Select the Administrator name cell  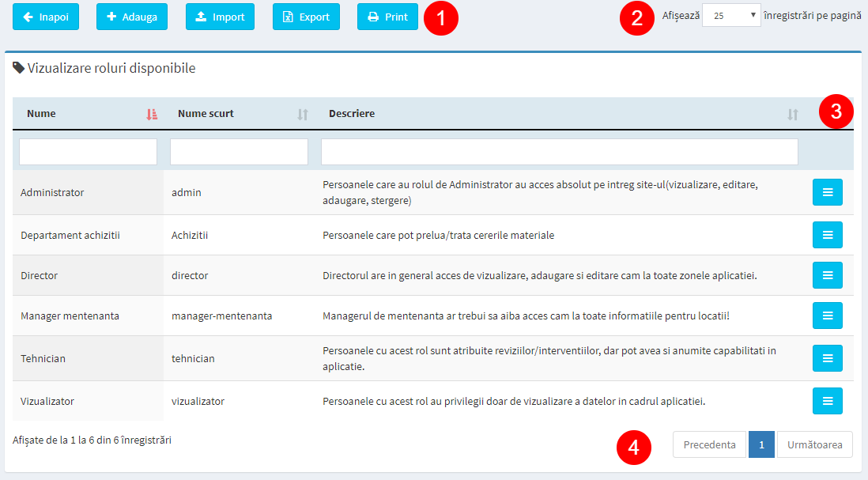pyautogui.click(x=88, y=192)
